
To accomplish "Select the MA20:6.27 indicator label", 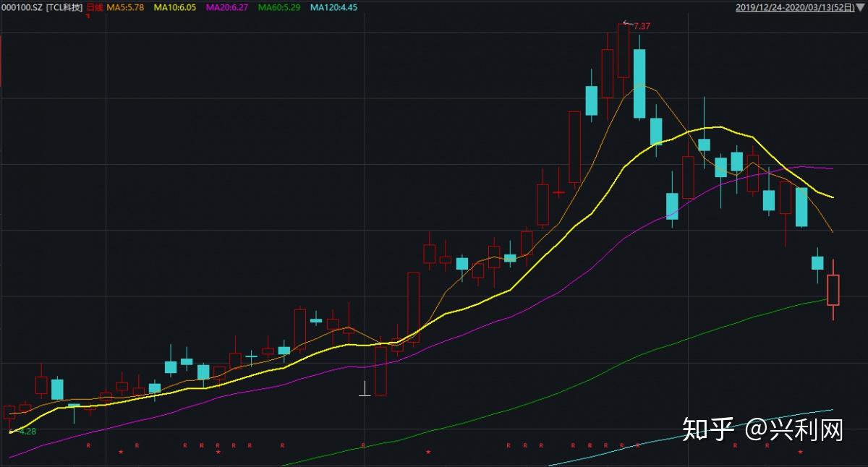I will 229,7.
